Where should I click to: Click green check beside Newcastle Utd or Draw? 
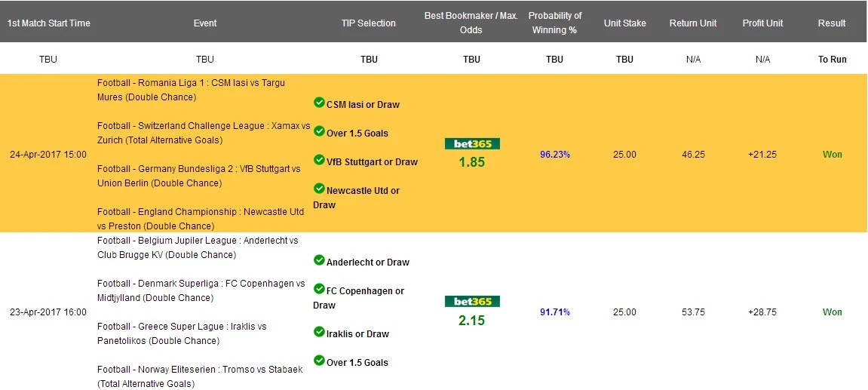319,189
